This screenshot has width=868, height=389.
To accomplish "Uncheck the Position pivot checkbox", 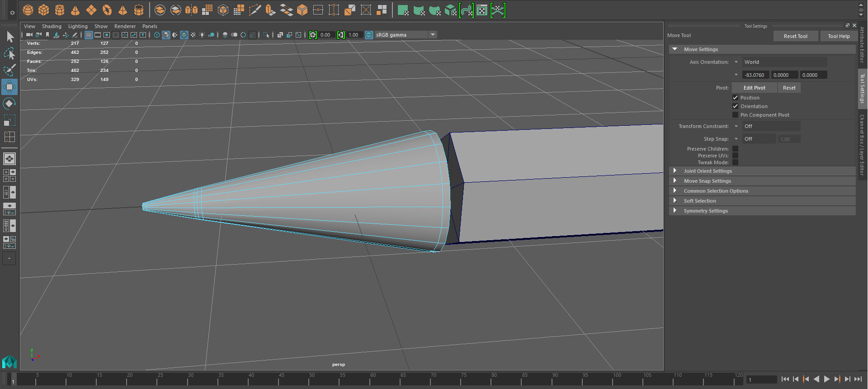I will (x=735, y=98).
